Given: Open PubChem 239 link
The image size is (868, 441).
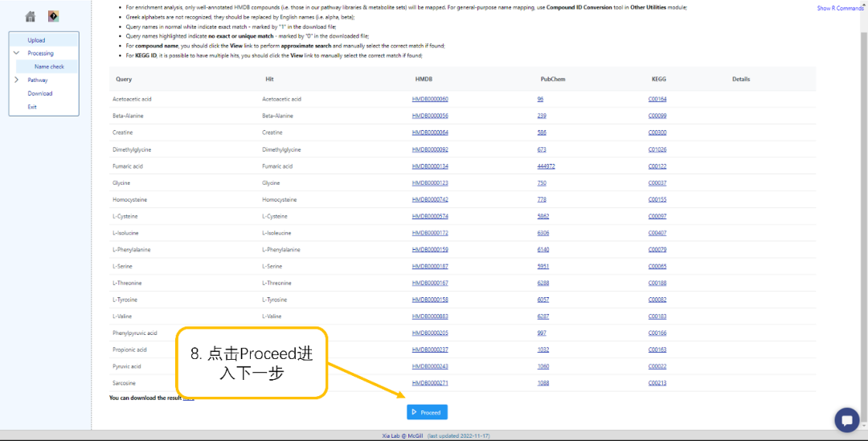Looking at the screenshot, I should click(542, 116).
